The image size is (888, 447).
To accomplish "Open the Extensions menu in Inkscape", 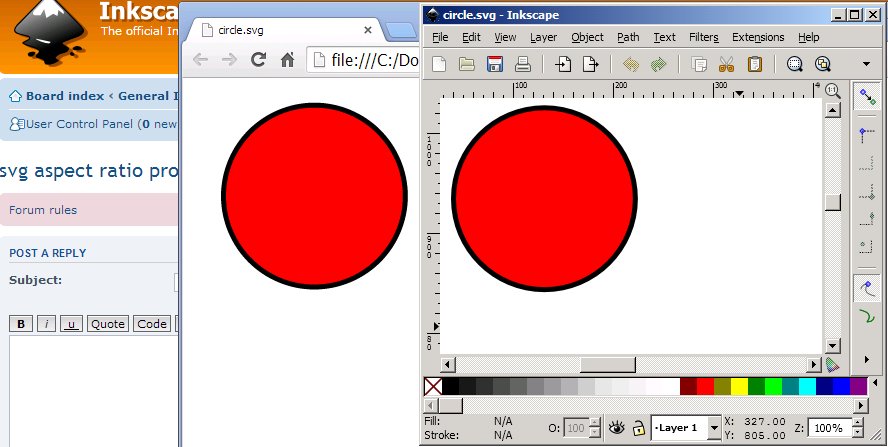I will 758,37.
